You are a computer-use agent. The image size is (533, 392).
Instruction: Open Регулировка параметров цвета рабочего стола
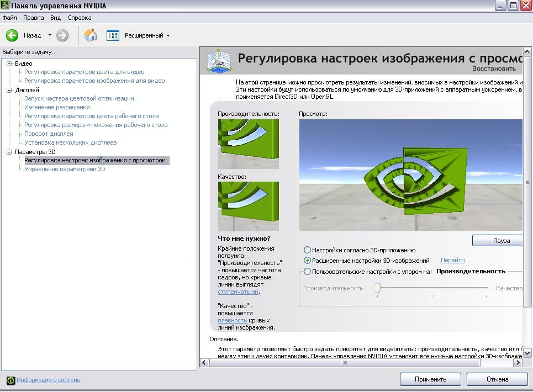pos(92,116)
